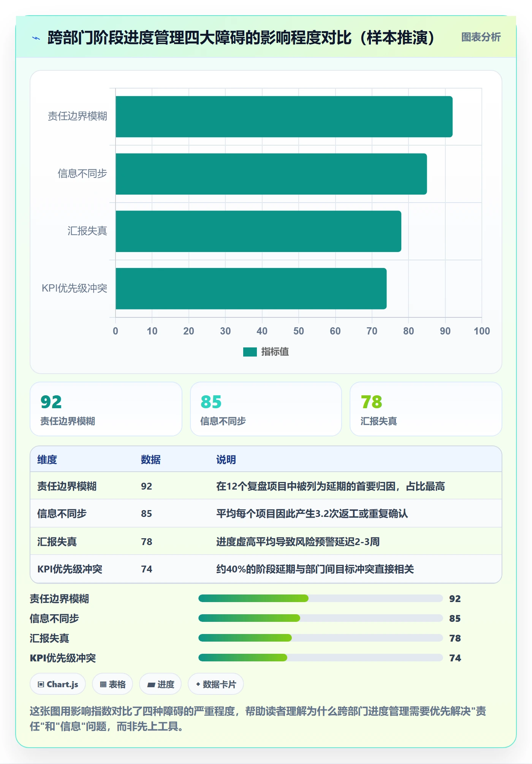Click the chart title heading text
This screenshot has width=532, height=764.
click(x=241, y=38)
